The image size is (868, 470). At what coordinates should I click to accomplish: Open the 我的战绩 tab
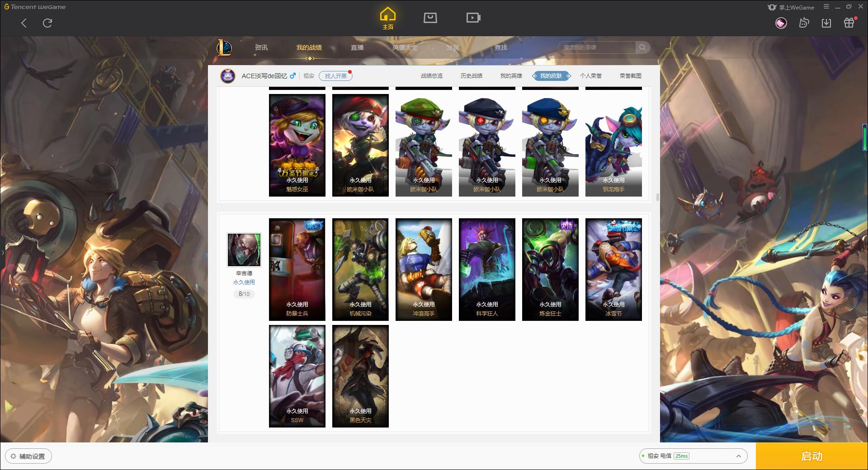click(x=309, y=47)
